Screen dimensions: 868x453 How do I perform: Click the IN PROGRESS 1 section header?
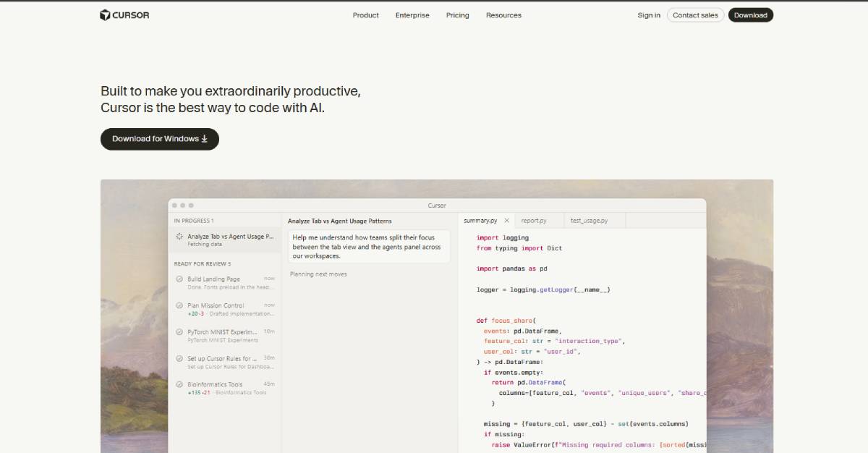click(x=194, y=221)
